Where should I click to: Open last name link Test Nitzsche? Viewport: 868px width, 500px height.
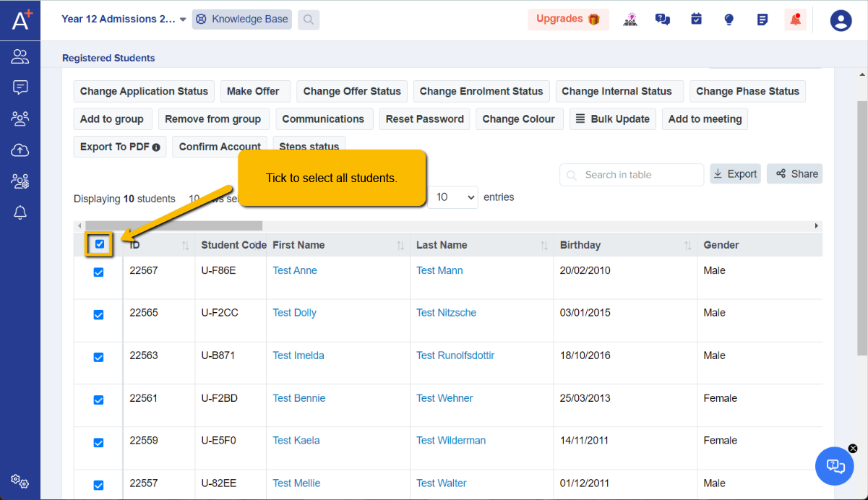pos(446,313)
